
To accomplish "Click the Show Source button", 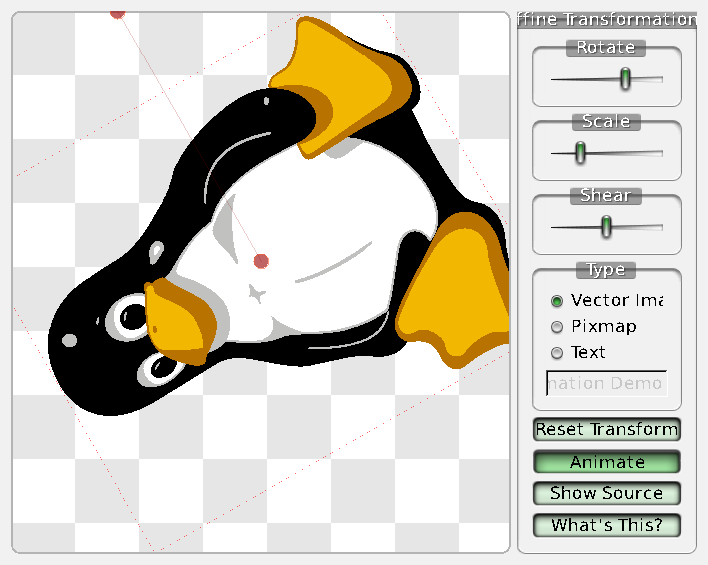I will (x=606, y=493).
